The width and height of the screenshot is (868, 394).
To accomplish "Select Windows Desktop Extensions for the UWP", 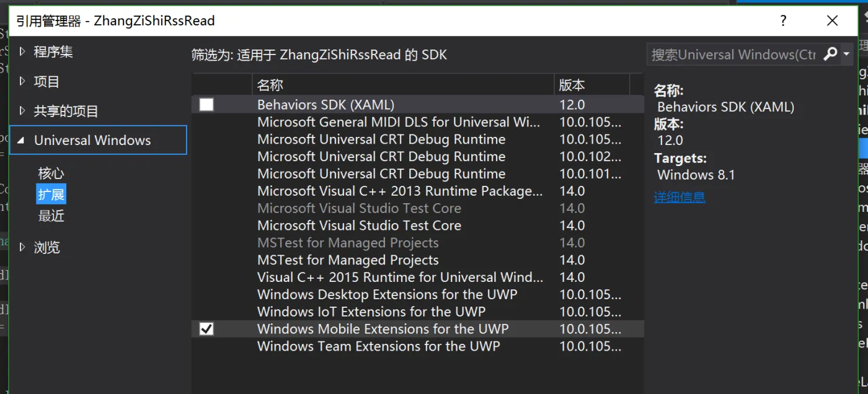I will [387, 294].
